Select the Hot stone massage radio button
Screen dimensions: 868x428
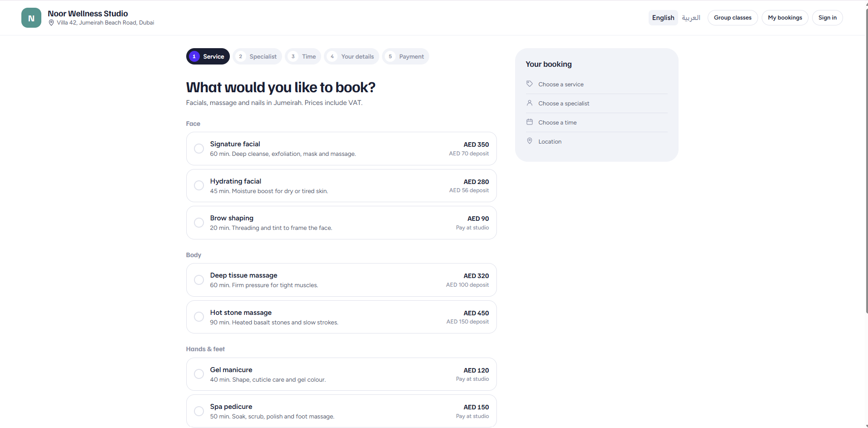tap(199, 317)
